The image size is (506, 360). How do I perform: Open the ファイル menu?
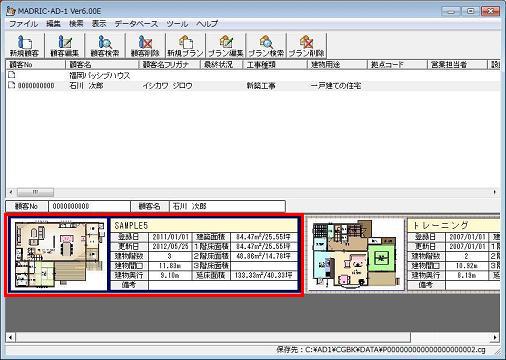click(x=23, y=24)
